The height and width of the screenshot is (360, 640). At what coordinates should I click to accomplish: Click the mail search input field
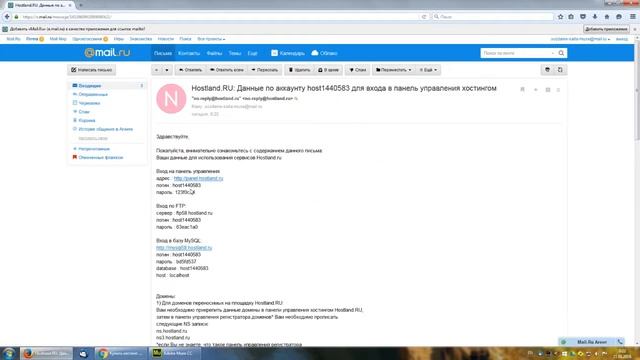[x=516, y=53]
